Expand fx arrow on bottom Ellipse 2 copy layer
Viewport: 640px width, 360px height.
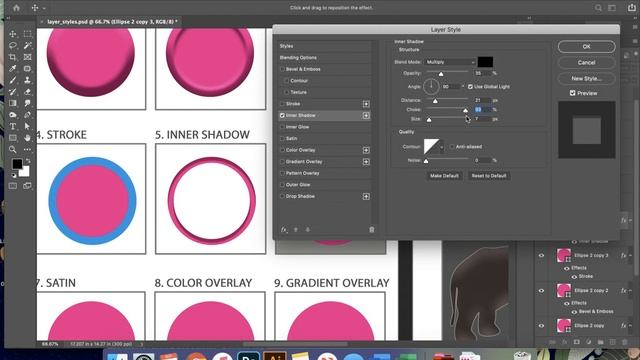(x=630, y=326)
